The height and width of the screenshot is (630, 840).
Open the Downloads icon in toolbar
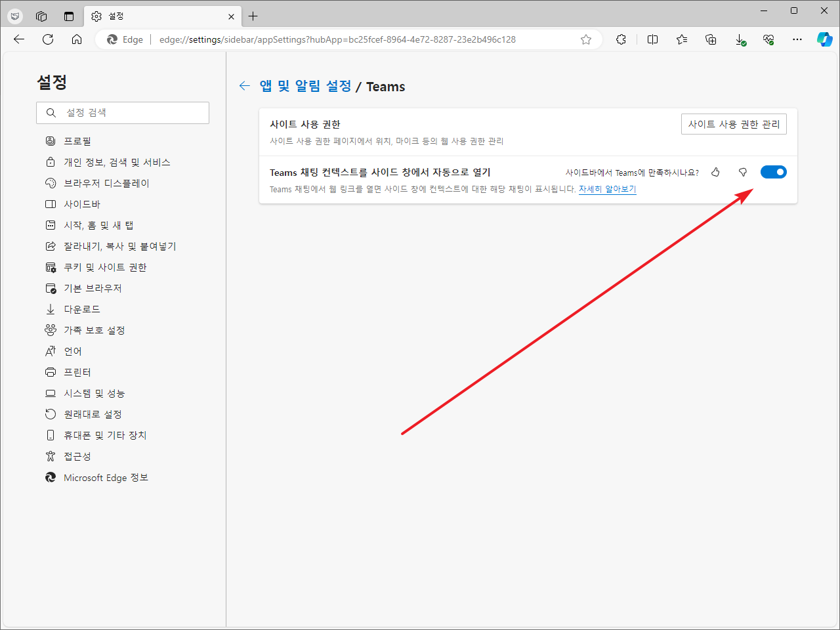click(x=740, y=39)
